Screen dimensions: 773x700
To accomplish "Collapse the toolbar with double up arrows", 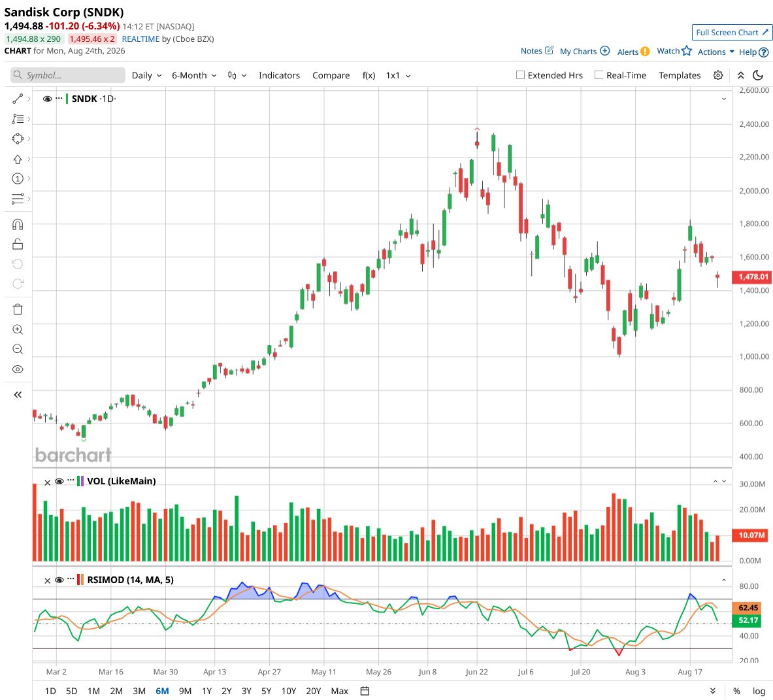I will pos(740,75).
